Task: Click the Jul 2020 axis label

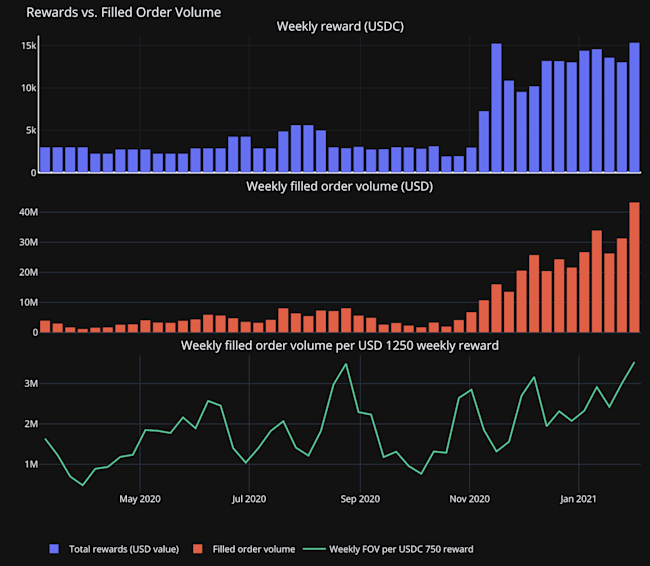Action: (x=249, y=499)
